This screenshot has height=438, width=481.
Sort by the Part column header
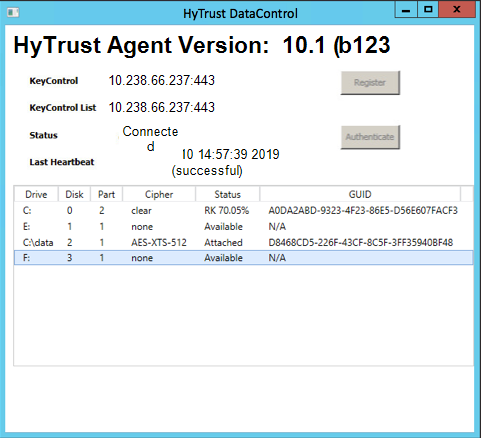tap(106, 194)
